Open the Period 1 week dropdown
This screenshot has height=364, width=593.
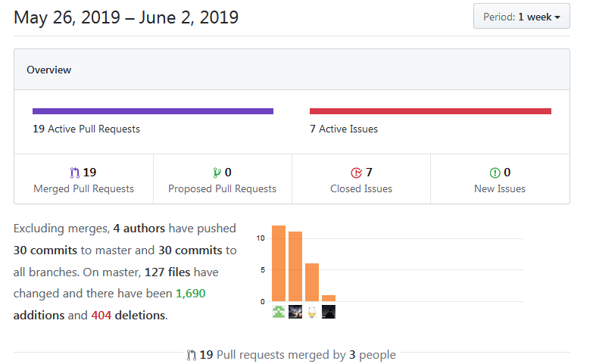(x=521, y=16)
